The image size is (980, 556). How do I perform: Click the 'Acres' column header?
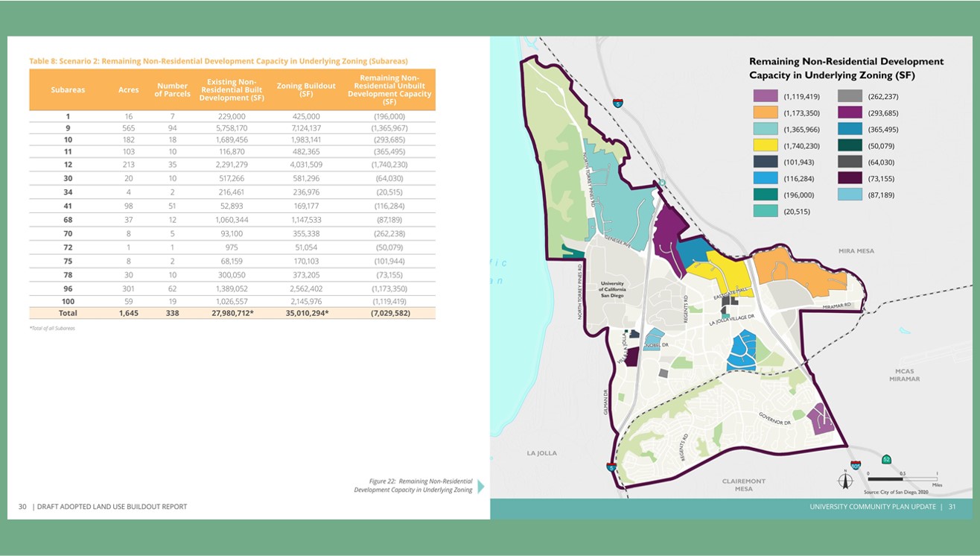[128, 89]
